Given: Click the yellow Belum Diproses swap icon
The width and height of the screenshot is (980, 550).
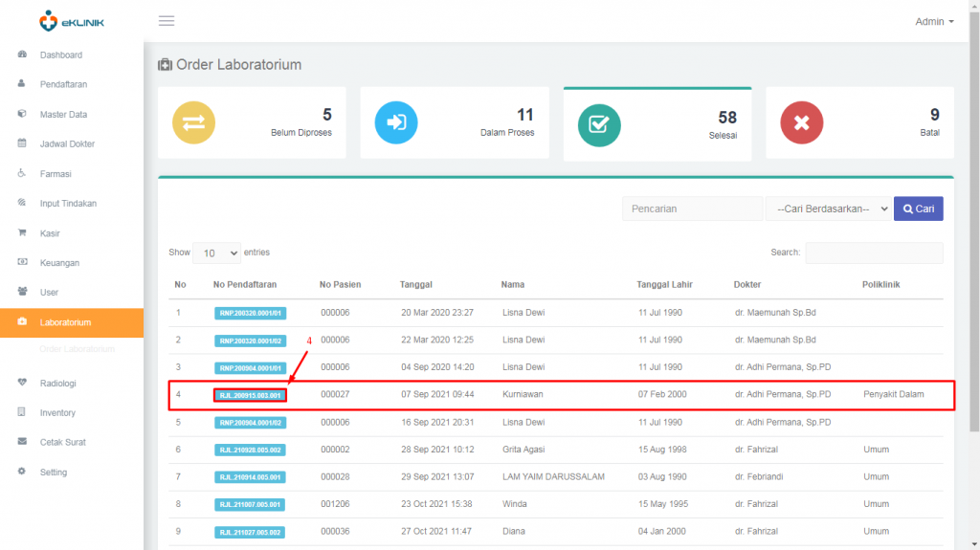Looking at the screenshot, I should pyautogui.click(x=193, y=122).
